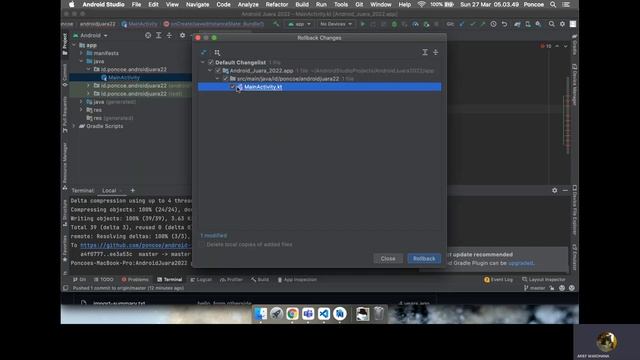Viewport: 640px width, 360px height.
Task: Click the Make Project hammer icon
Action: click(x=276, y=24)
